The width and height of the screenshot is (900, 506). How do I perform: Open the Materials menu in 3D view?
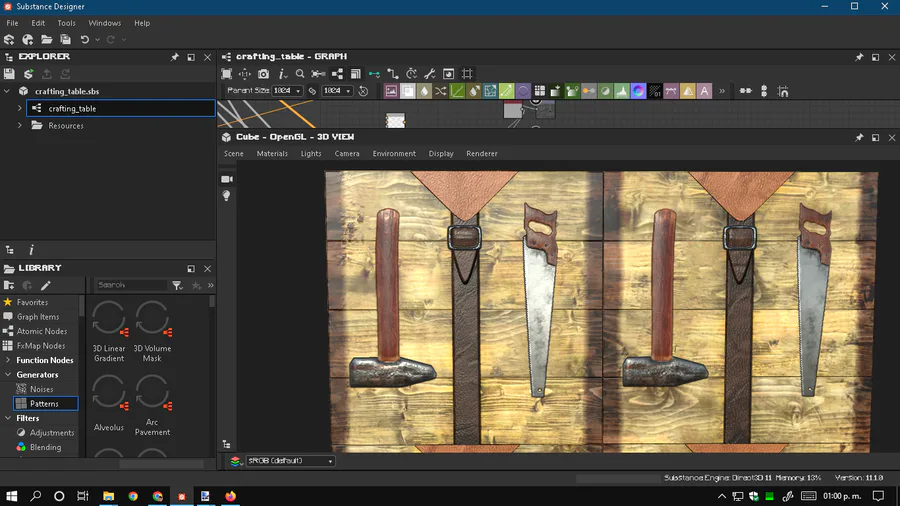click(x=272, y=154)
